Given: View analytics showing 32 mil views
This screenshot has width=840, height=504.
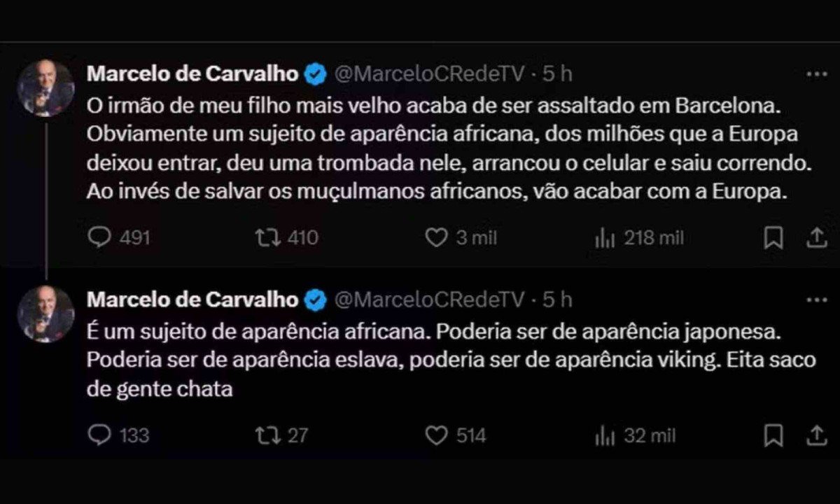Looking at the screenshot, I should [604, 436].
